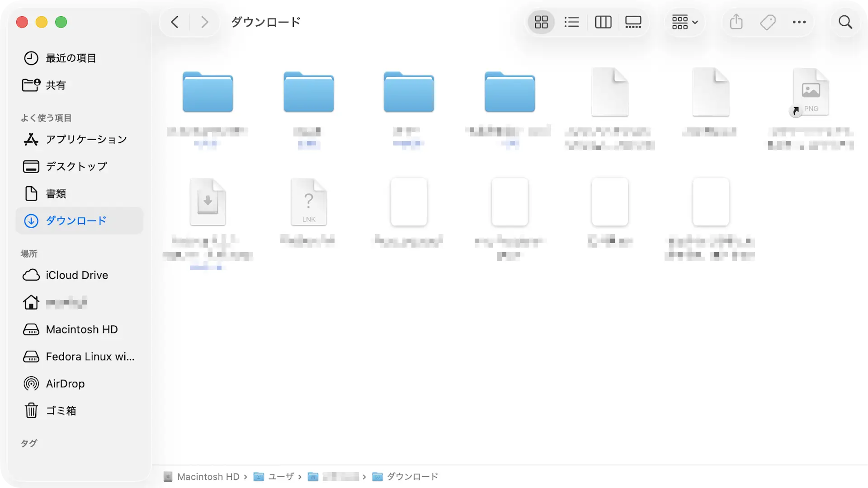Switch to column view

point(604,22)
